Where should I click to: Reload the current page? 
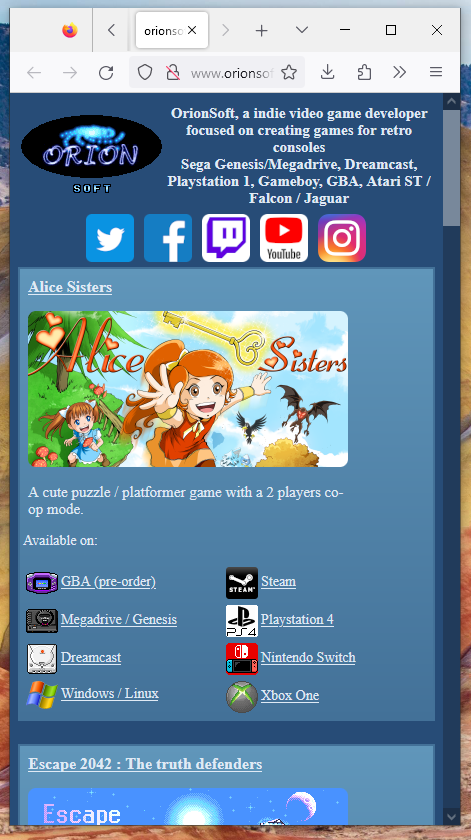click(106, 72)
